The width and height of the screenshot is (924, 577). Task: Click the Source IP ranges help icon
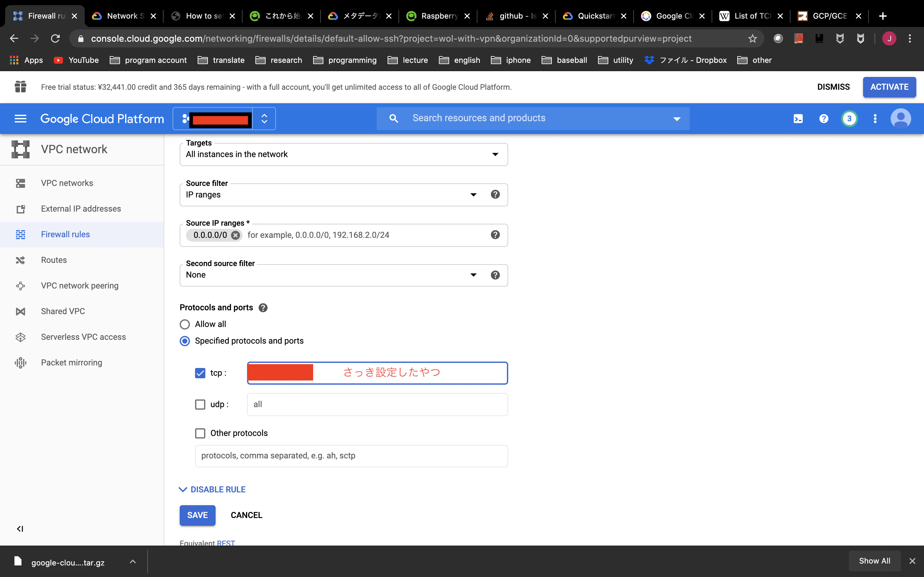(x=495, y=235)
